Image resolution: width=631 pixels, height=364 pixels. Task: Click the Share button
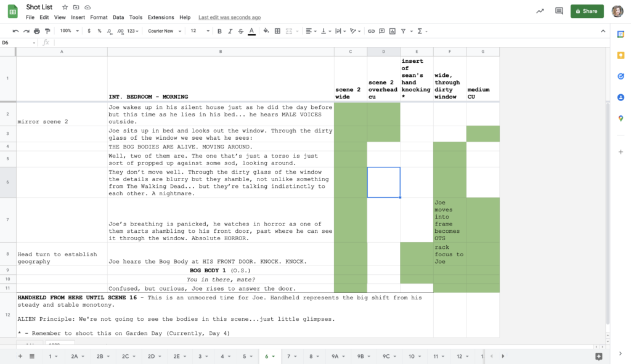point(587,11)
